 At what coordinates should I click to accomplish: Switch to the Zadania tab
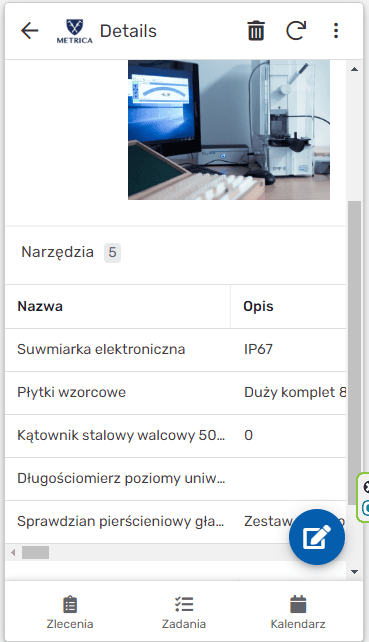184,613
